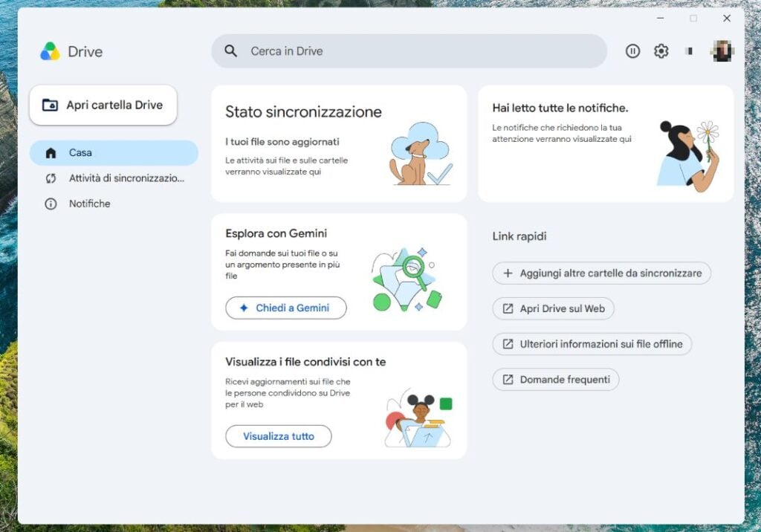Screen dimensions: 761x532
Task: Click the Gemini magnifier illustration
Action: coord(407,279)
